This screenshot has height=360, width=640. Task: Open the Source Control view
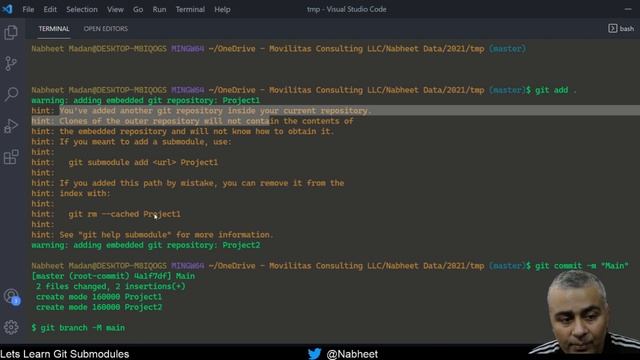pos(11,64)
